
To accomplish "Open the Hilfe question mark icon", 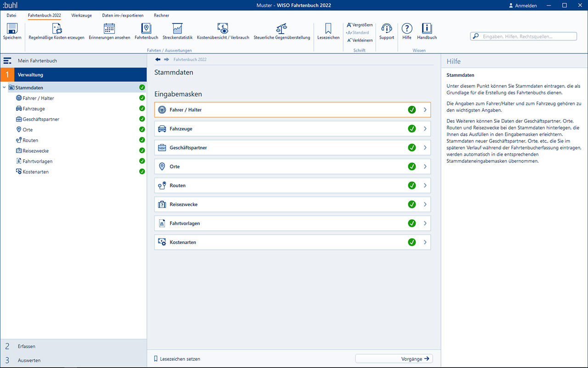I will point(407,29).
